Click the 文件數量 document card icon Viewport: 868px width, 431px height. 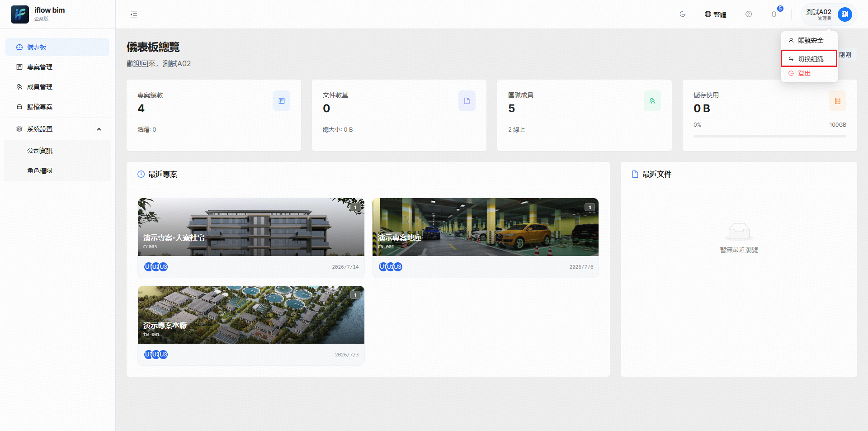coord(467,101)
